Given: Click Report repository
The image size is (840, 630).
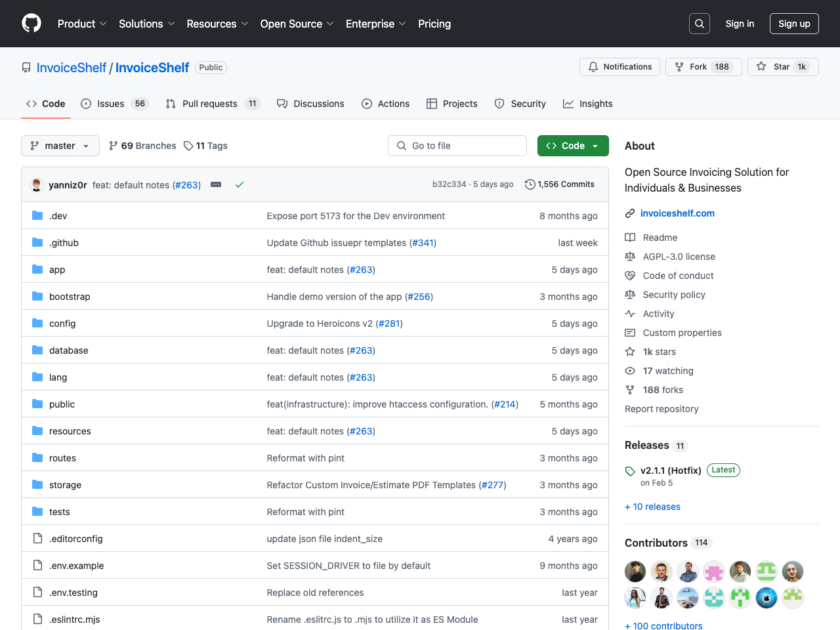Looking at the screenshot, I should [661, 409].
